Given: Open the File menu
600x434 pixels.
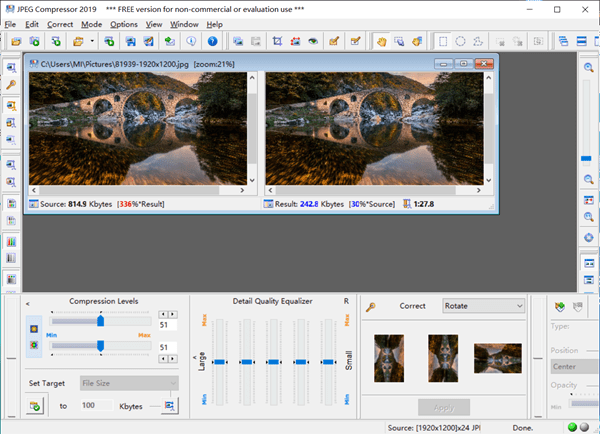Looking at the screenshot, I should click(10, 24).
